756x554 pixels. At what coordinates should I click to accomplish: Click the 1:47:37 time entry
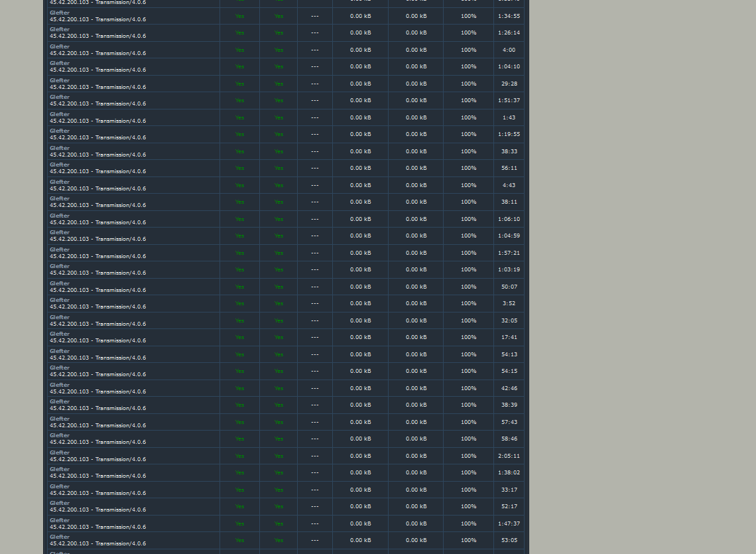(509, 523)
